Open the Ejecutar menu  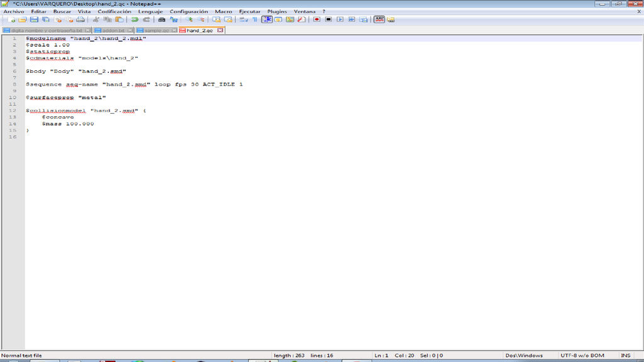tap(250, 11)
